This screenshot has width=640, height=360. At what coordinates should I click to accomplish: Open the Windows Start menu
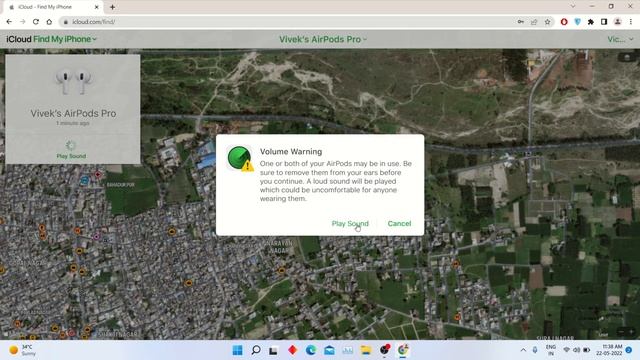click(237, 350)
